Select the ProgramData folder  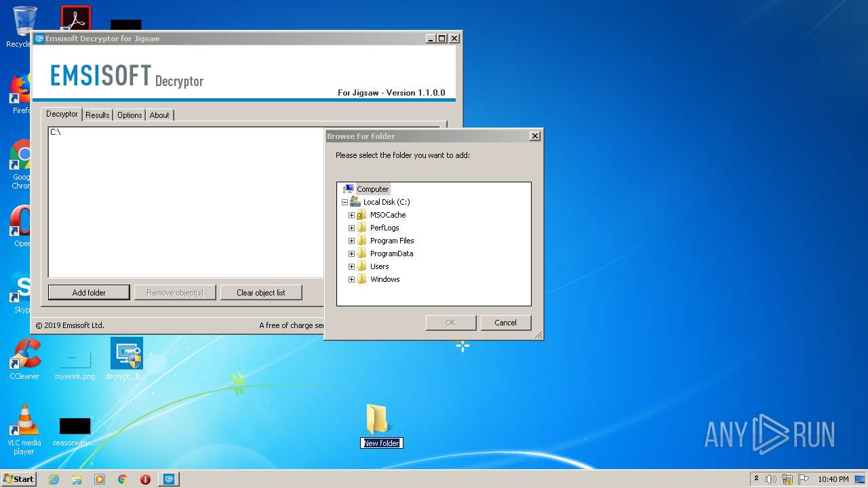(x=391, y=253)
